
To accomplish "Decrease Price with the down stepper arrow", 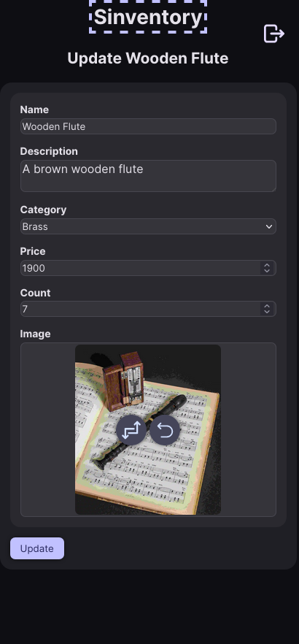I will click(x=267, y=271).
